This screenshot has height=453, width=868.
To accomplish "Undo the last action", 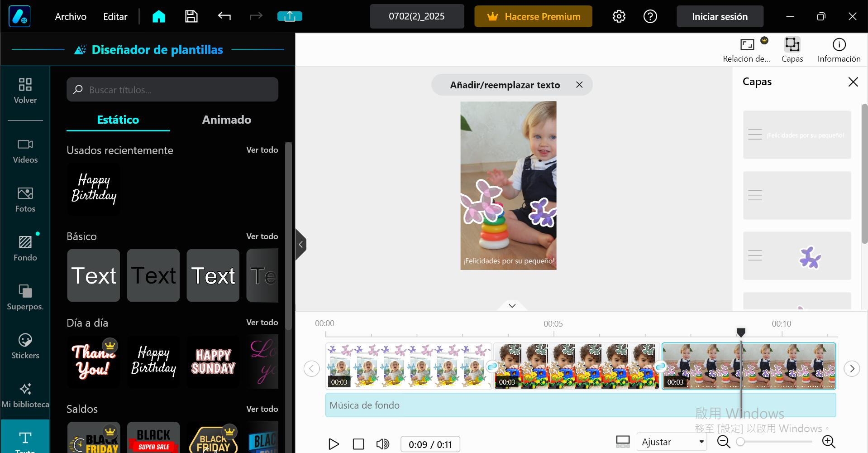I will point(224,16).
